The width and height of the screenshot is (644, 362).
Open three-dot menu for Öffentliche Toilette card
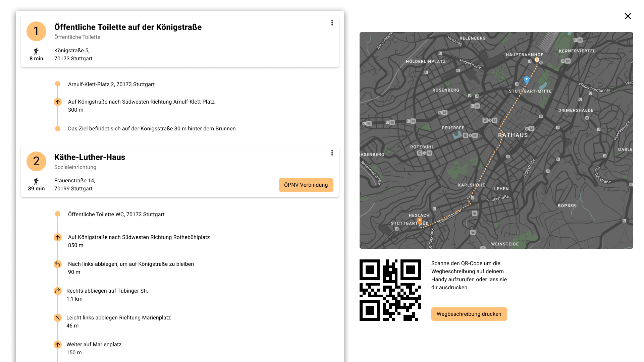click(332, 23)
